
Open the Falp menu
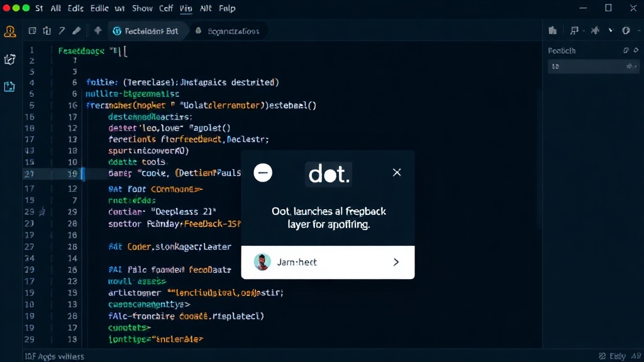227,8
